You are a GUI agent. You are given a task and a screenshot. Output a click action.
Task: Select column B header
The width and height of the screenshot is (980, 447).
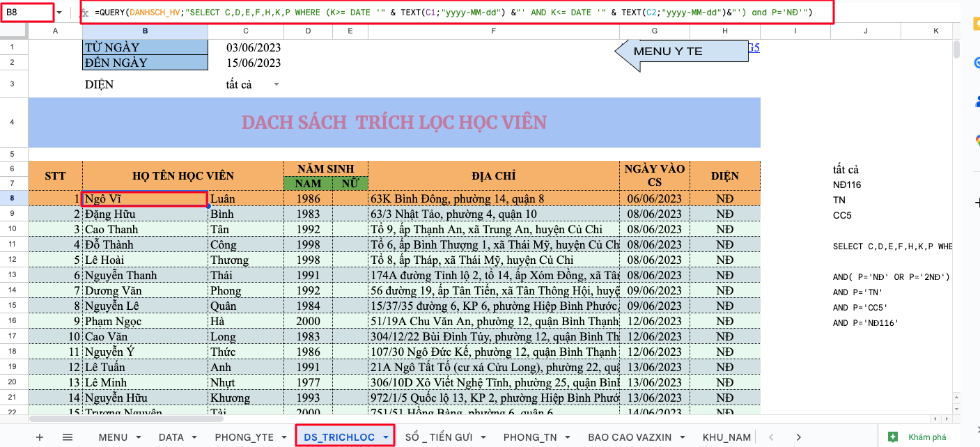click(x=145, y=31)
